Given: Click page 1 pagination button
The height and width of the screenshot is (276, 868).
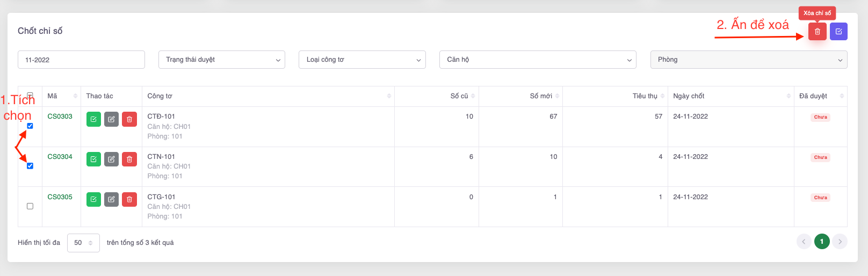Looking at the screenshot, I should (821, 242).
